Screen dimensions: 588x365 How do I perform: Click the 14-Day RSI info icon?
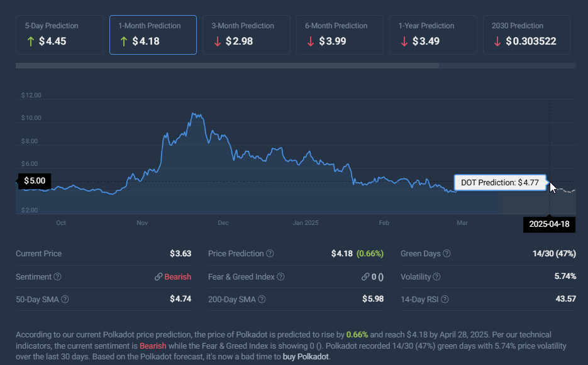point(445,300)
